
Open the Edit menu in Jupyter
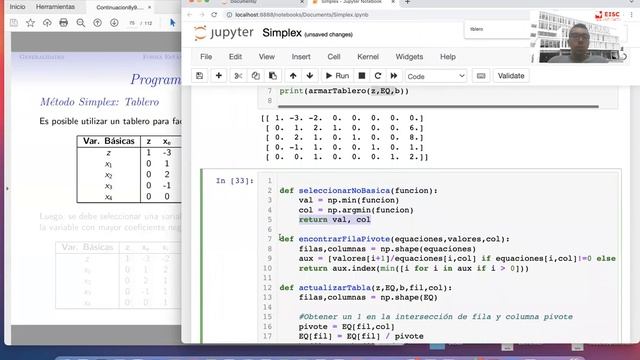tap(235, 57)
